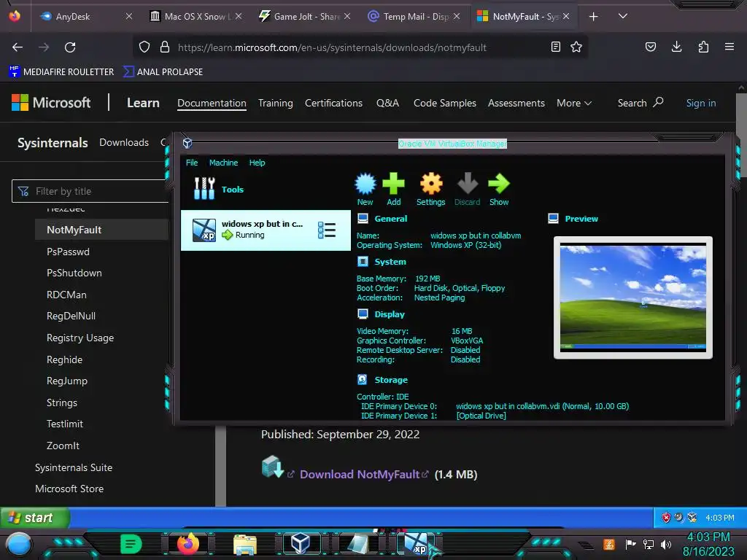This screenshot has width=747, height=560.
Task: Switch to the Game Jolt tab
Action: [306, 17]
